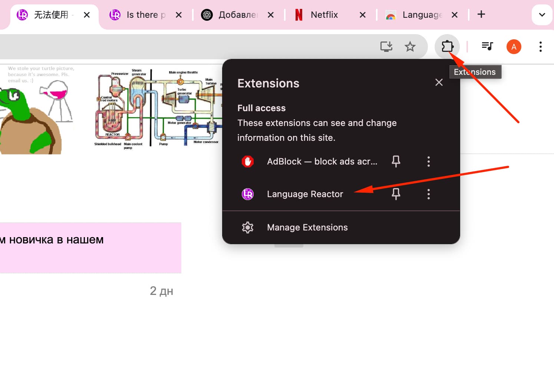Open a new tab with plus button
Viewport: 554px width, 392px height.
[x=481, y=14]
